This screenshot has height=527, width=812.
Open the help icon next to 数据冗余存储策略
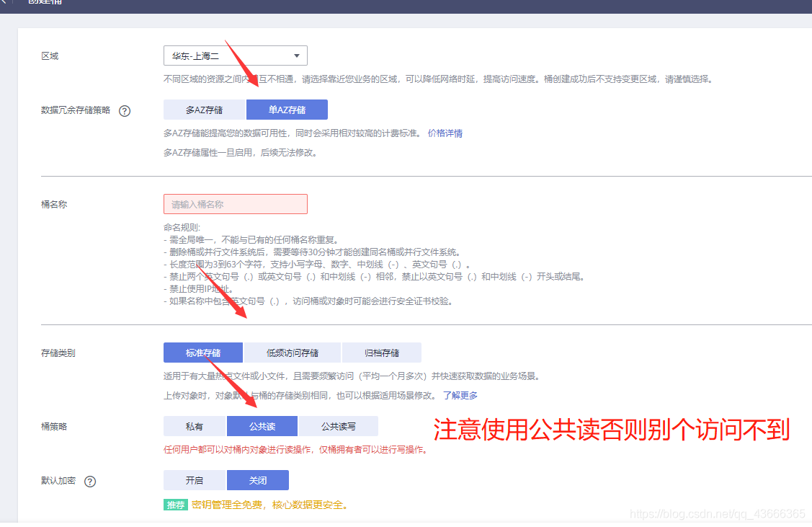[x=125, y=111]
